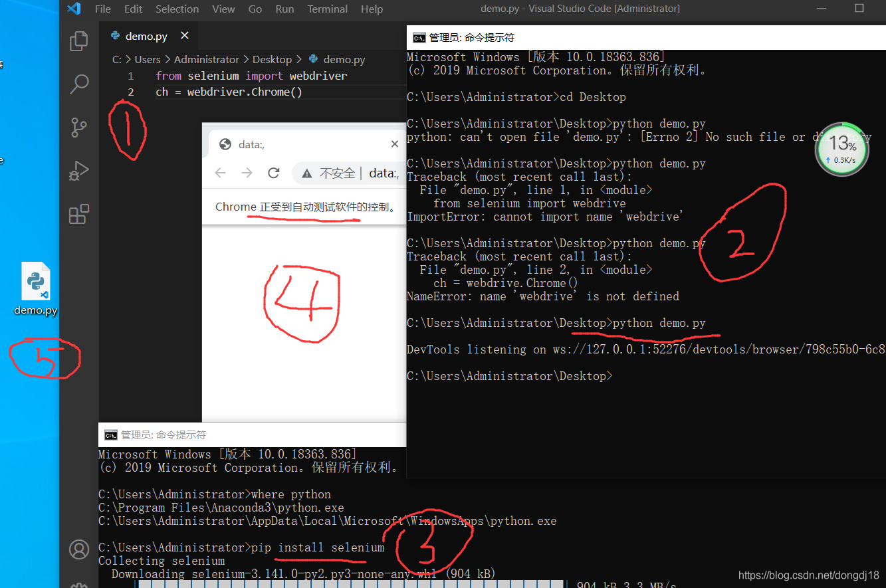
Task: Click the 13% network speed floating widget
Action: (x=842, y=149)
